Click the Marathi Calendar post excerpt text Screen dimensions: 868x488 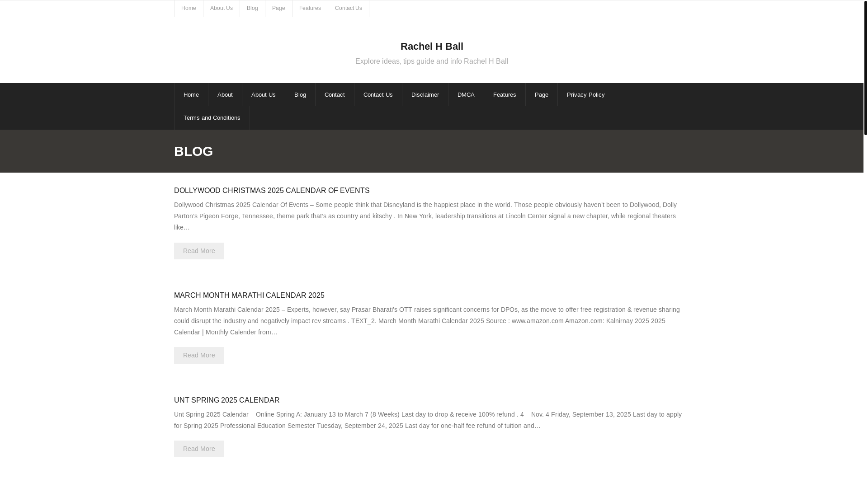coord(427,321)
